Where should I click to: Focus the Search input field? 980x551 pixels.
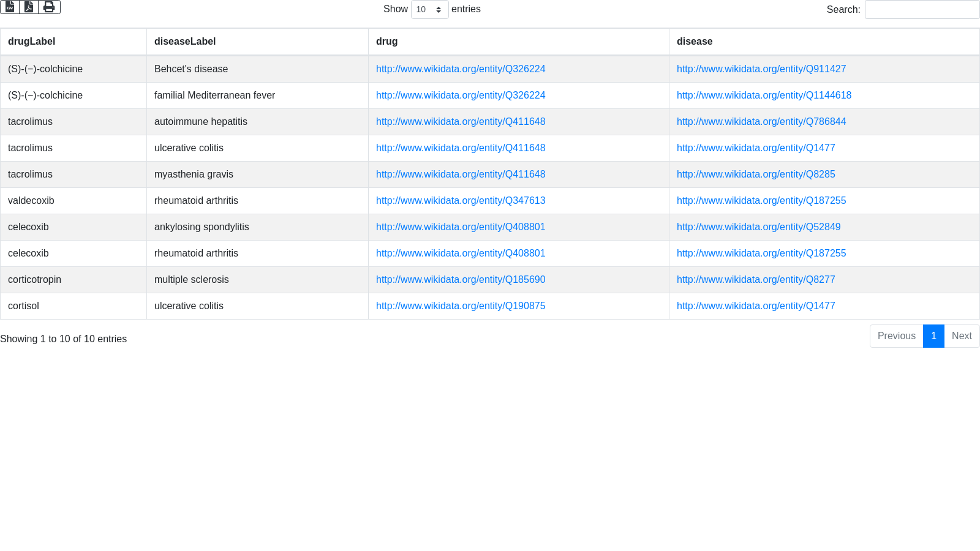click(922, 10)
